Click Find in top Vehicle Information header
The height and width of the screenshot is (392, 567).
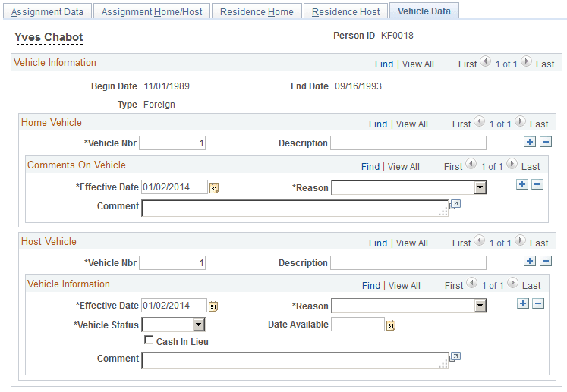tap(384, 64)
